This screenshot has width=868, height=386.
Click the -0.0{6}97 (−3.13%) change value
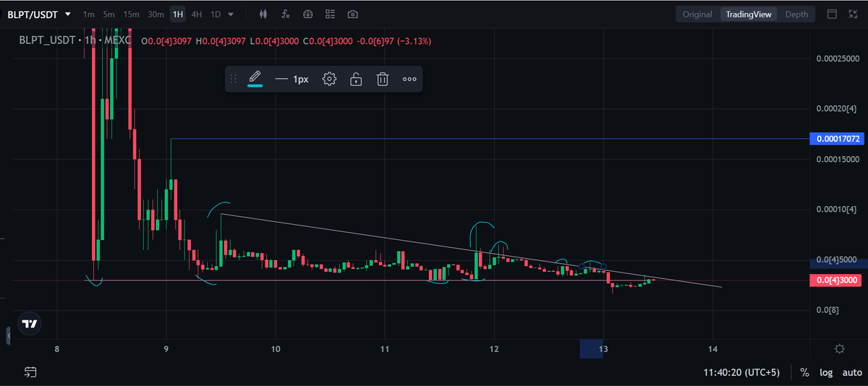[x=394, y=41]
